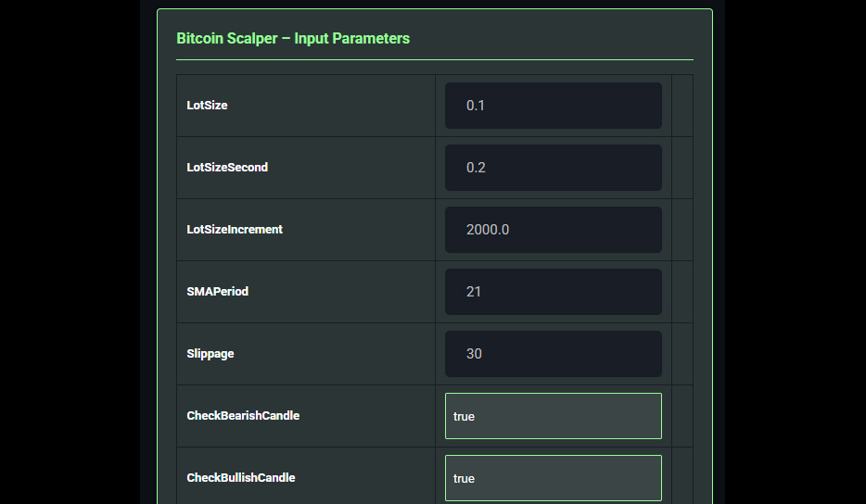Click the SMAPeriod label
Screen dimensions: 866x504
tap(217, 292)
